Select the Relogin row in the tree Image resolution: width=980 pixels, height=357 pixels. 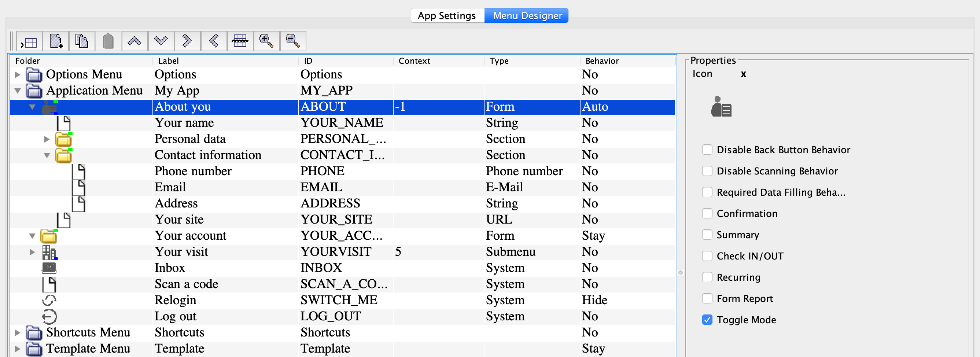(x=175, y=300)
